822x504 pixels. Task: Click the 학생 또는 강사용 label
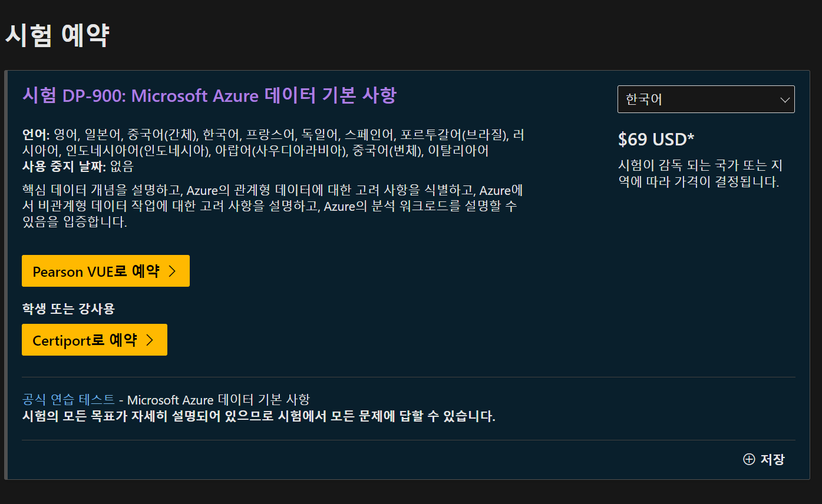68,308
